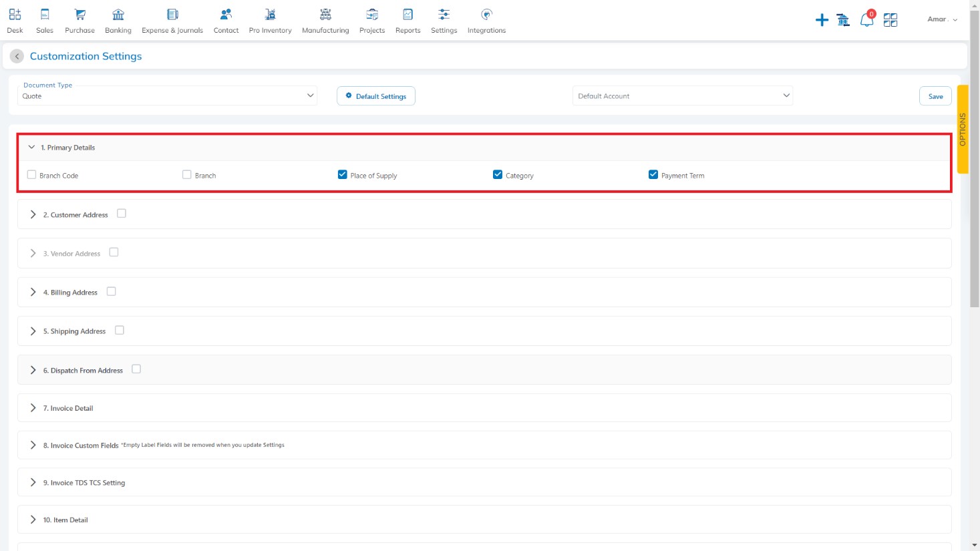Screen dimensions: 980x551
Task: Open the Banking module icon
Action: [118, 15]
